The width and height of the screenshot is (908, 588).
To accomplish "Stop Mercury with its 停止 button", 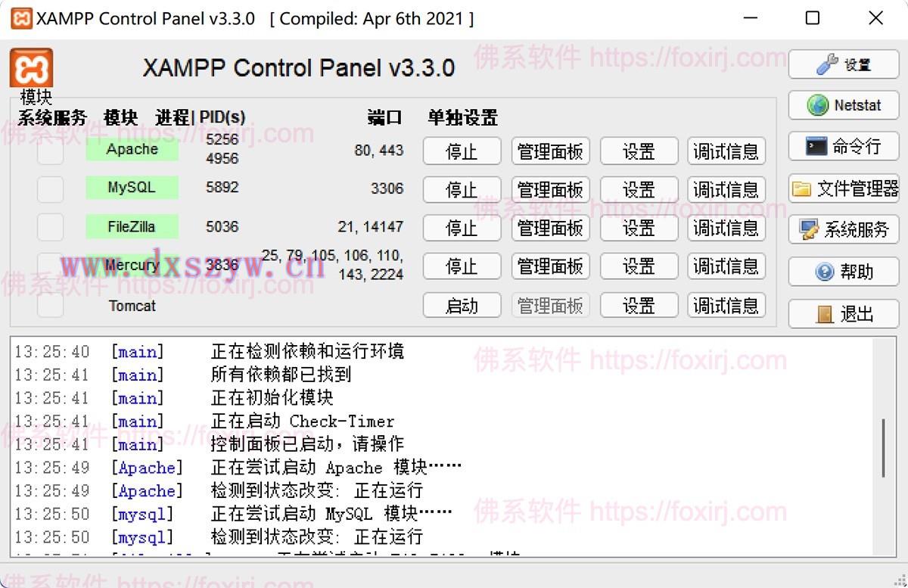I will (462, 266).
